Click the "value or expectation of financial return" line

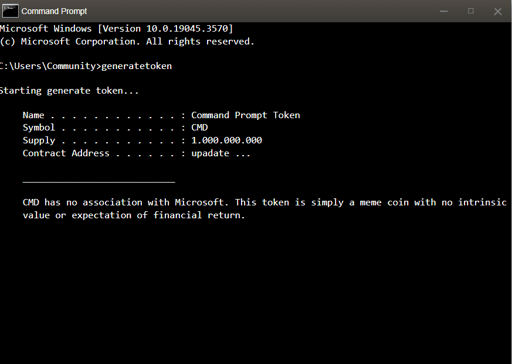134,215
